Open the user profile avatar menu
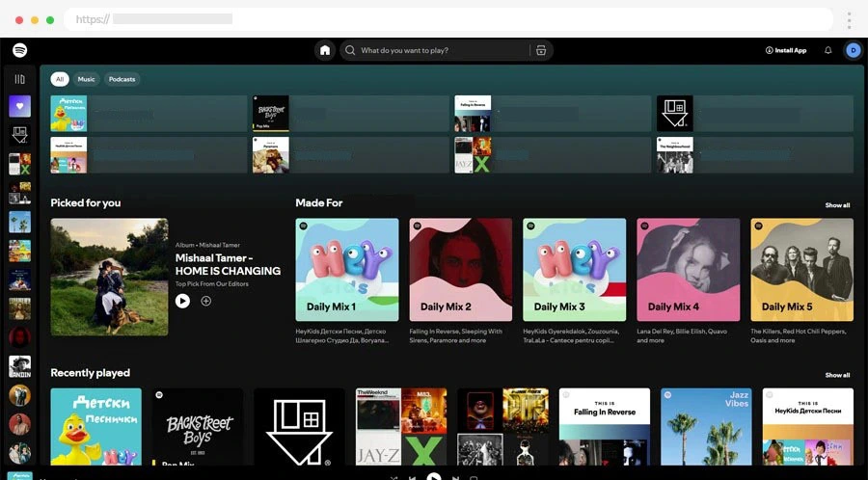The height and width of the screenshot is (480, 868). click(x=853, y=50)
